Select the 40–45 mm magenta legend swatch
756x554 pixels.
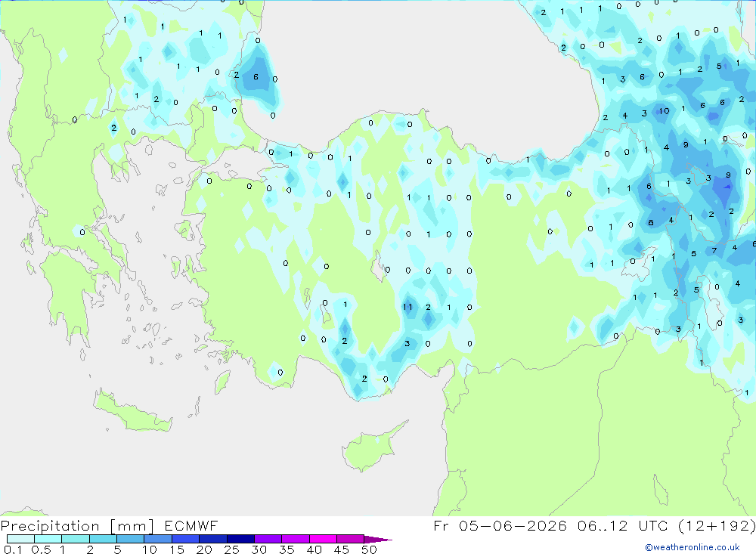pos(323,539)
